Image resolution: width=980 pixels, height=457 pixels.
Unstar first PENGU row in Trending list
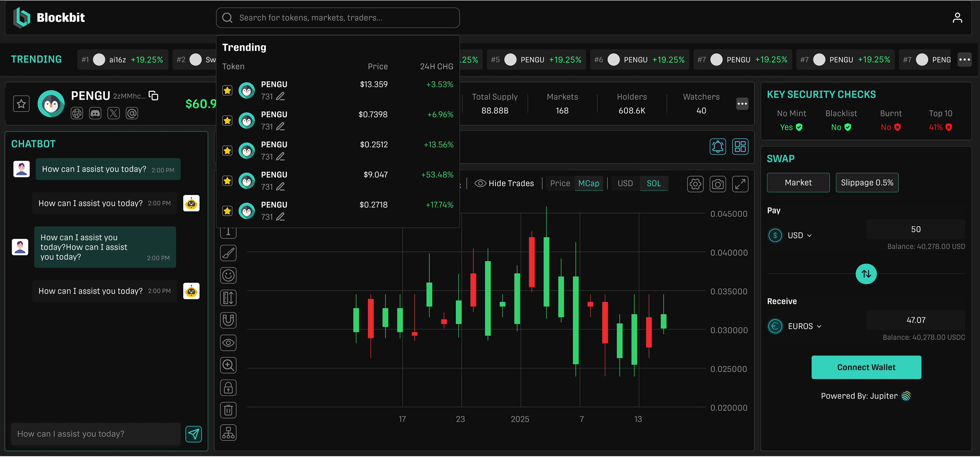[x=227, y=91]
